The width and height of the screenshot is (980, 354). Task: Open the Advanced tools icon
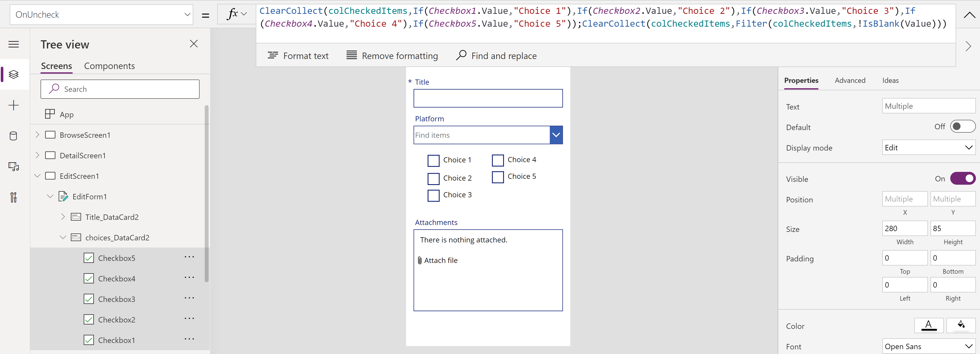click(x=14, y=197)
